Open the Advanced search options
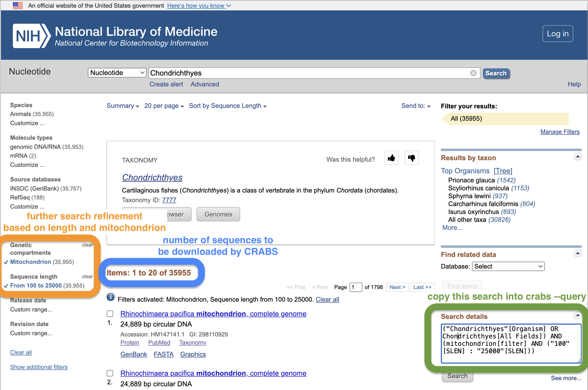The height and width of the screenshot is (390, 588). 205,84
